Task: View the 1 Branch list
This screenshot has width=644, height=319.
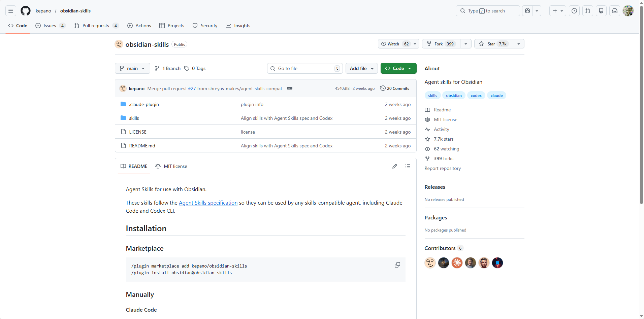Action: pyautogui.click(x=168, y=68)
